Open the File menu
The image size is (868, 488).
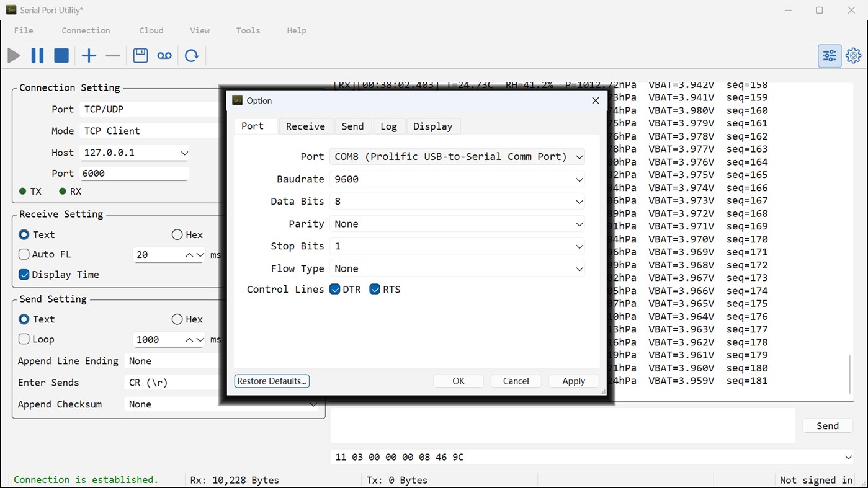[24, 30]
